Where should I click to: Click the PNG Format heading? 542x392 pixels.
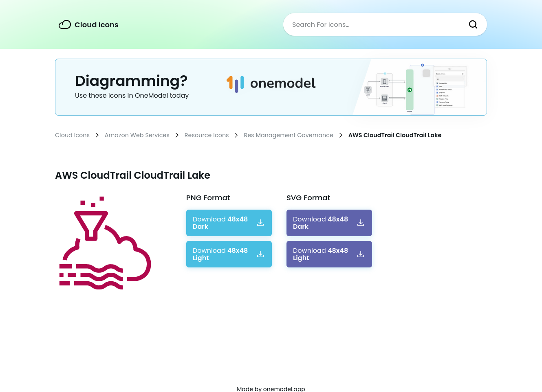[x=208, y=198]
